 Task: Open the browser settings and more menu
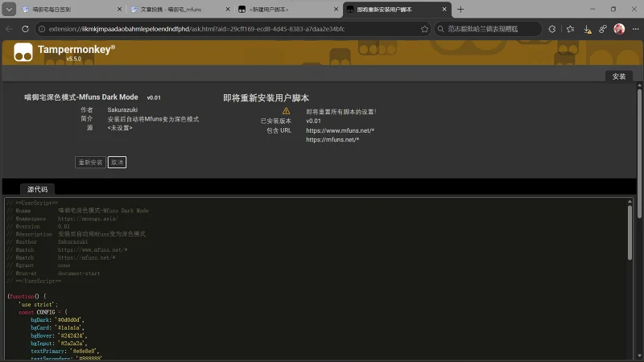coord(635,29)
